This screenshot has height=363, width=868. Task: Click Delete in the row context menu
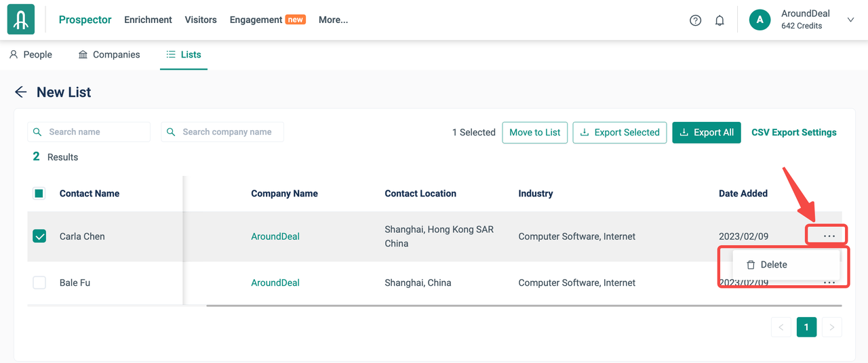767,265
